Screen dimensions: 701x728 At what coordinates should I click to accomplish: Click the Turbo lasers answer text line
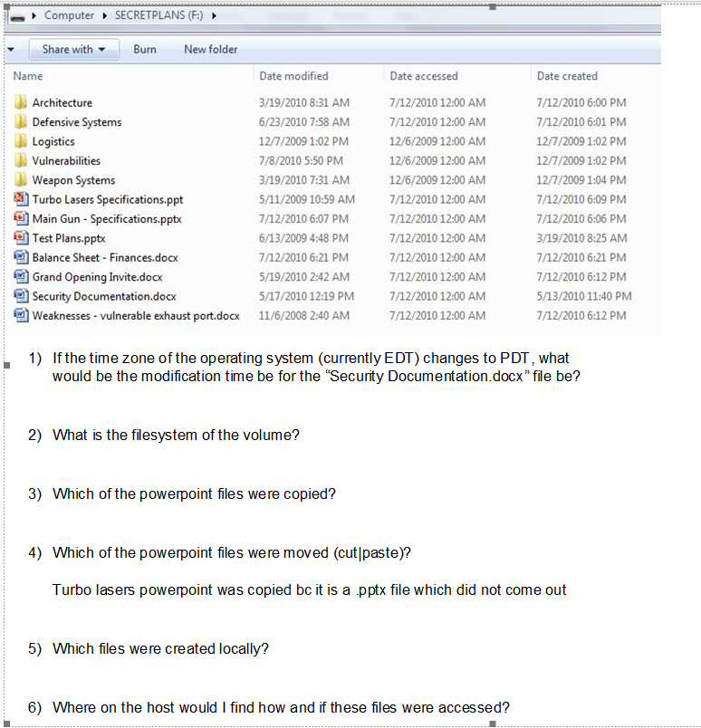[309, 590]
